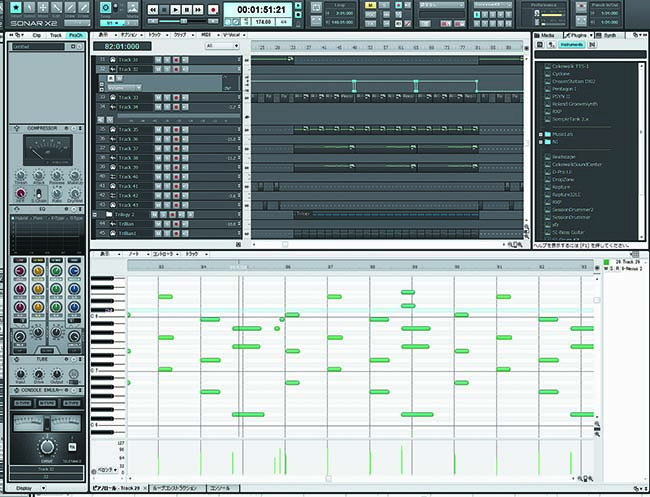Open the ベロシティ controller lane dropdown
Image resolution: width=650 pixels, height=497 pixels.
[x=107, y=470]
